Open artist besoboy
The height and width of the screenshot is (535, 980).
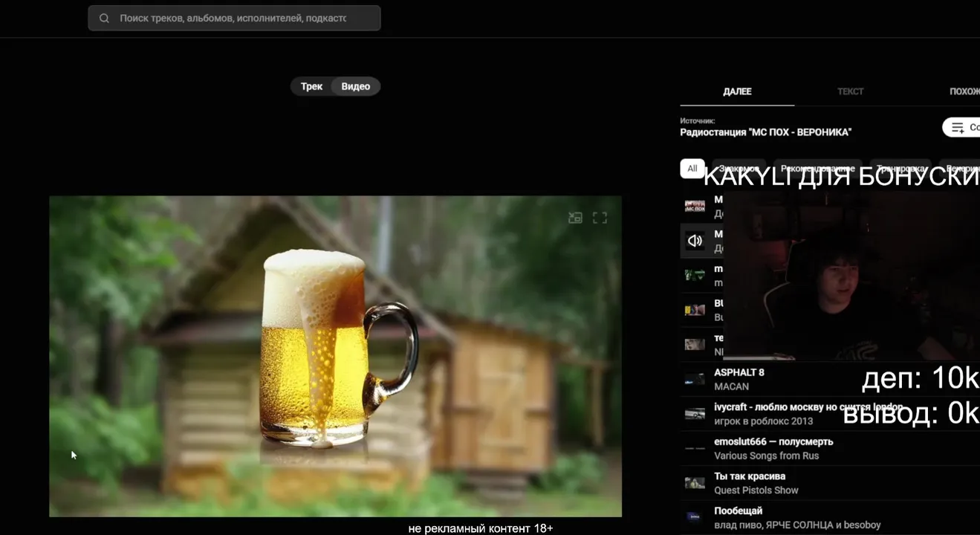[862, 525]
